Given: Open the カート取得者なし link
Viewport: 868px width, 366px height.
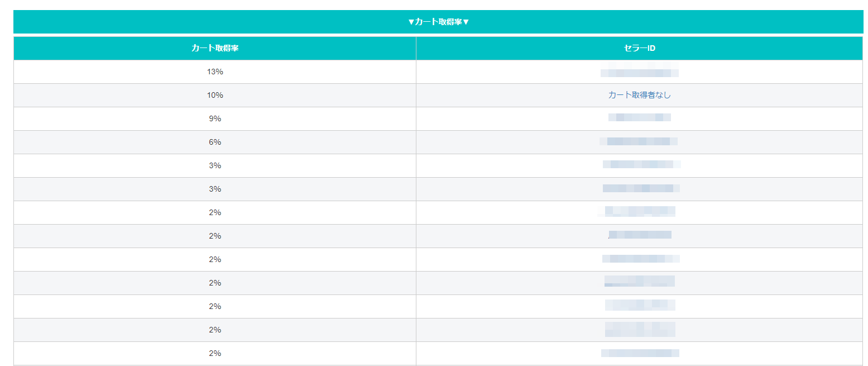Looking at the screenshot, I should (639, 95).
